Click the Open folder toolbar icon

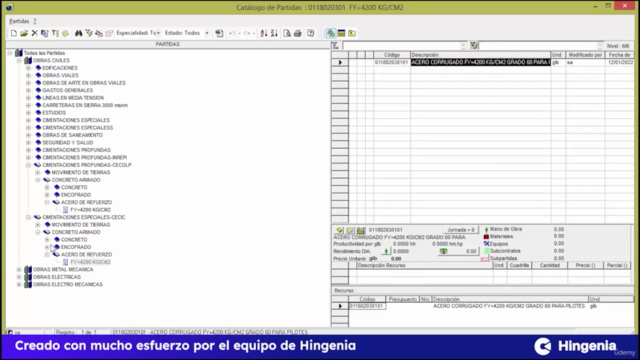[24, 33]
